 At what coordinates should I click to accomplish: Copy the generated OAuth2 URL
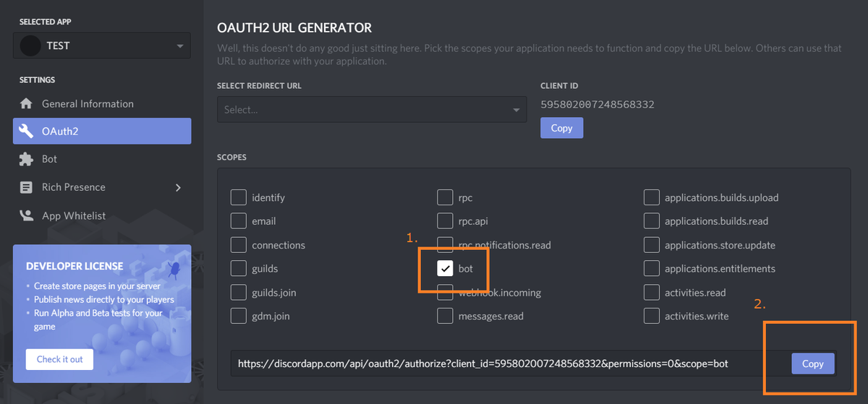[x=813, y=364]
